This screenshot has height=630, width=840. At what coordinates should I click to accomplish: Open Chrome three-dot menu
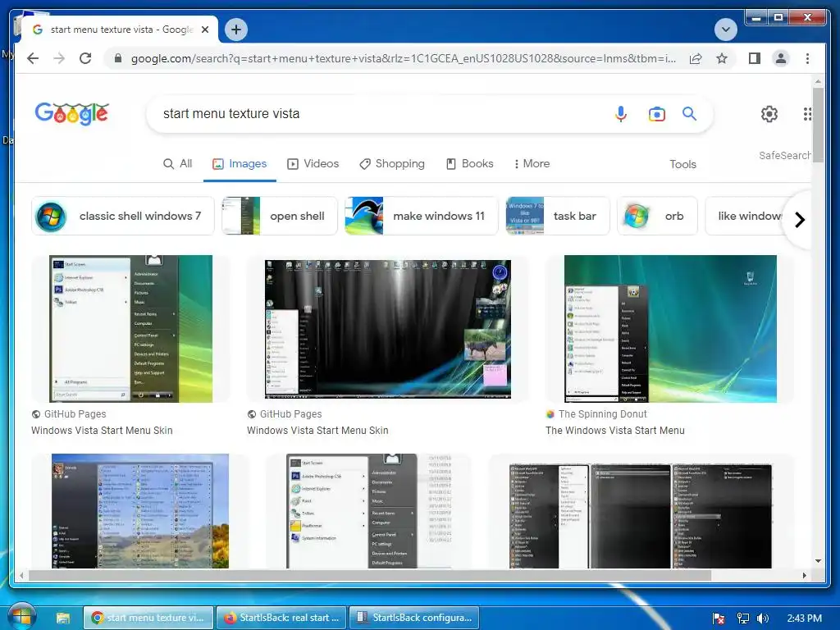807,58
